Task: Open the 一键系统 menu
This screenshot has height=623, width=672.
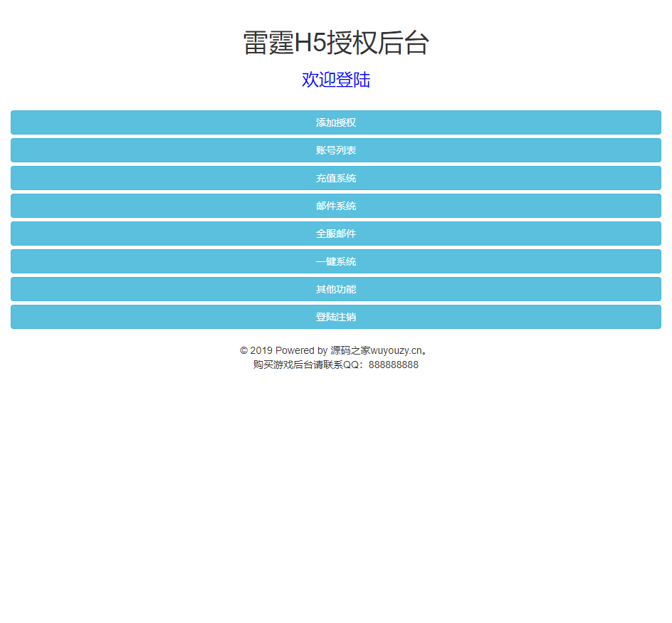Action: click(x=335, y=261)
